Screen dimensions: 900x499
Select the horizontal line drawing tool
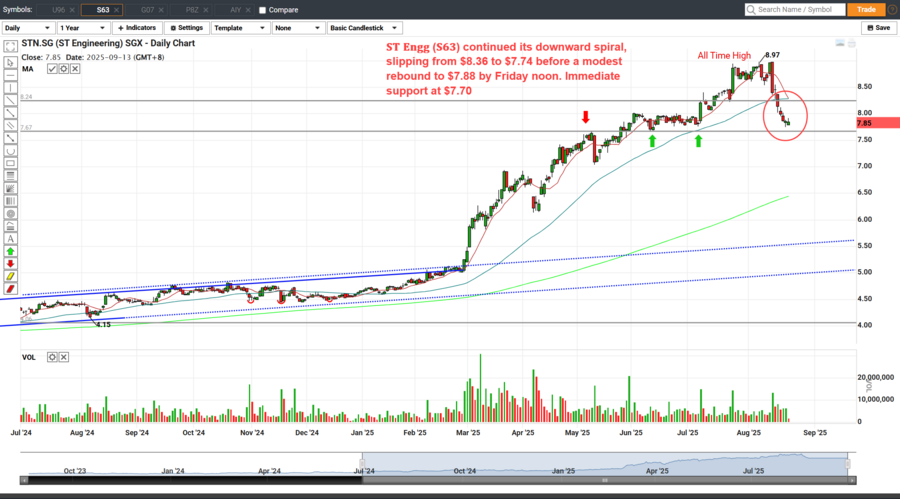10,75
